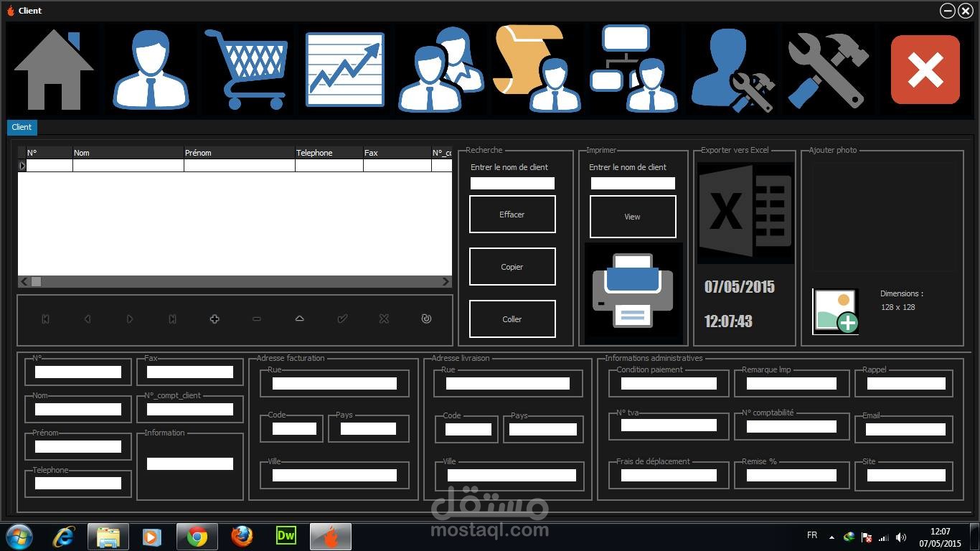Open Dreamweaver from taskbar
Viewport: 980px width, 551px height.
(286, 535)
